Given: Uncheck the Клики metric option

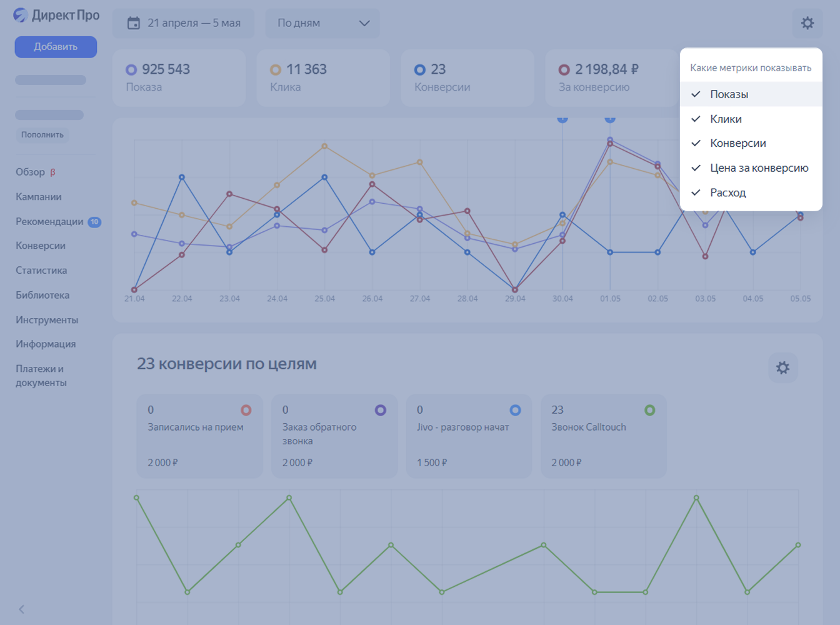Looking at the screenshot, I should pyautogui.click(x=751, y=119).
